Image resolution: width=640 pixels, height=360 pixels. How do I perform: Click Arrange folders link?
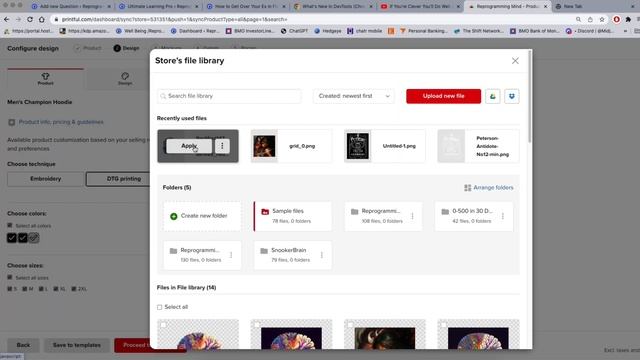tap(489, 188)
